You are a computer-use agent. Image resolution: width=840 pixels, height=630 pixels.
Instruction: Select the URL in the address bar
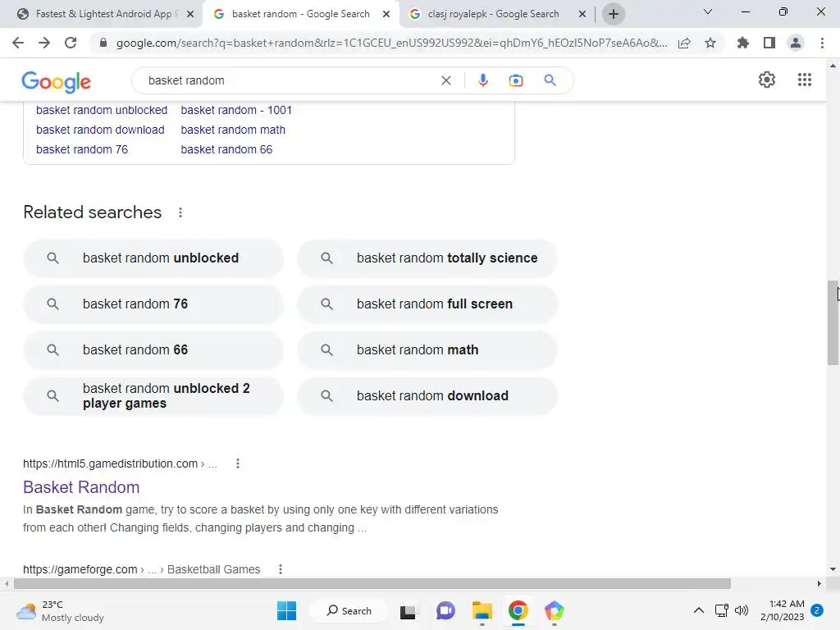pyautogui.click(x=391, y=43)
